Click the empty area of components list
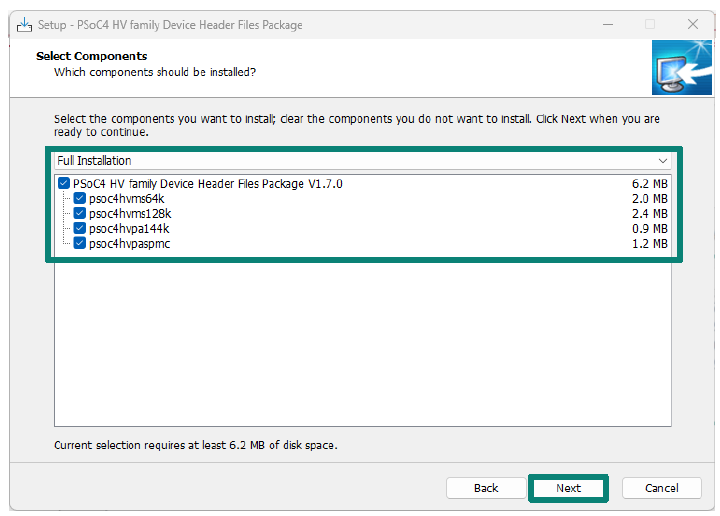This screenshot has width=720, height=516. [362, 344]
